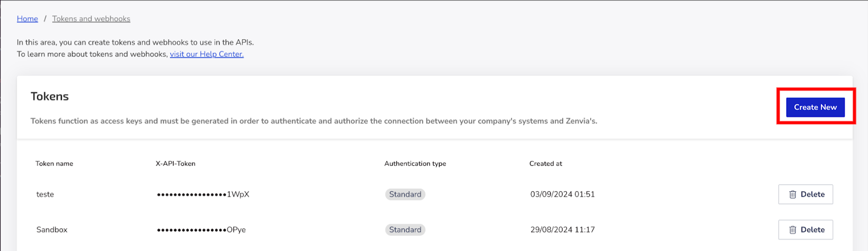868x251 pixels.
Task: Click the Standard badge for Sandbox
Action: 405,230
